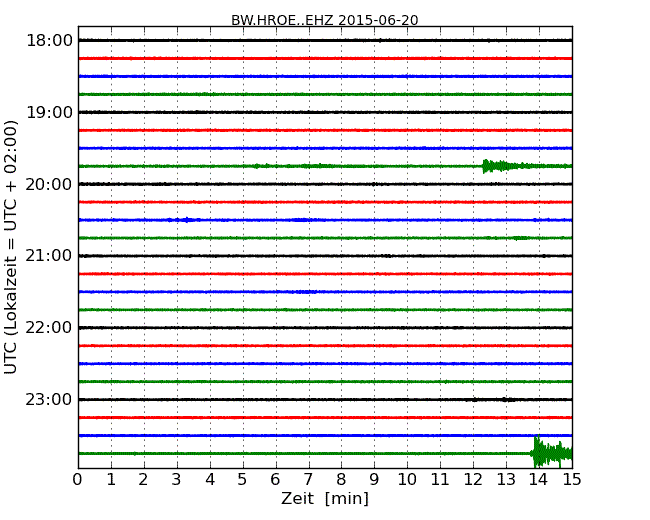
Task: Click the x-axis tick label 5
Action: click(x=243, y=480)
